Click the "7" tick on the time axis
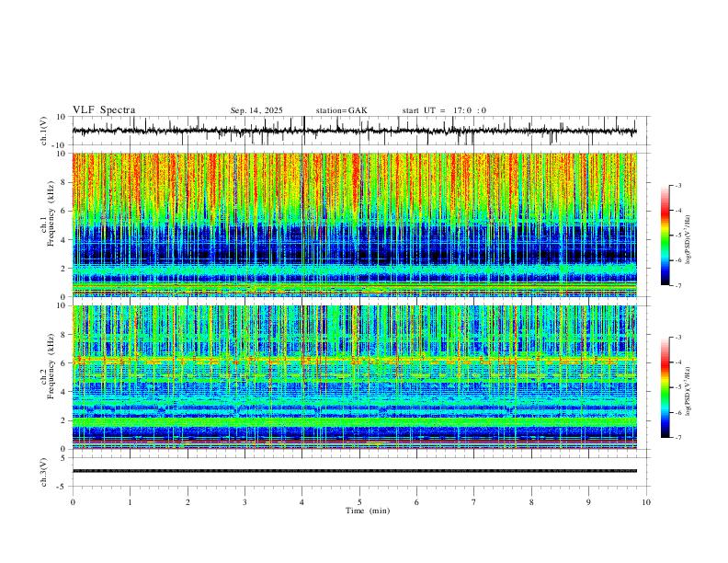 coord(474,502)
